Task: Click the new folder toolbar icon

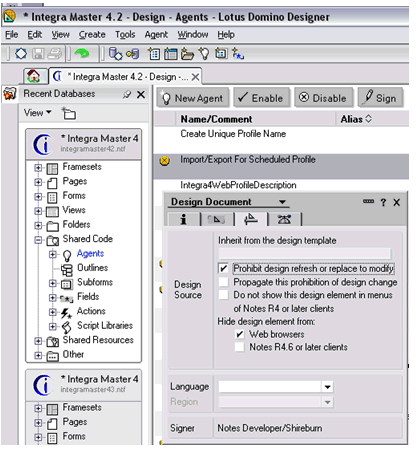Action: tap(187, 54)
